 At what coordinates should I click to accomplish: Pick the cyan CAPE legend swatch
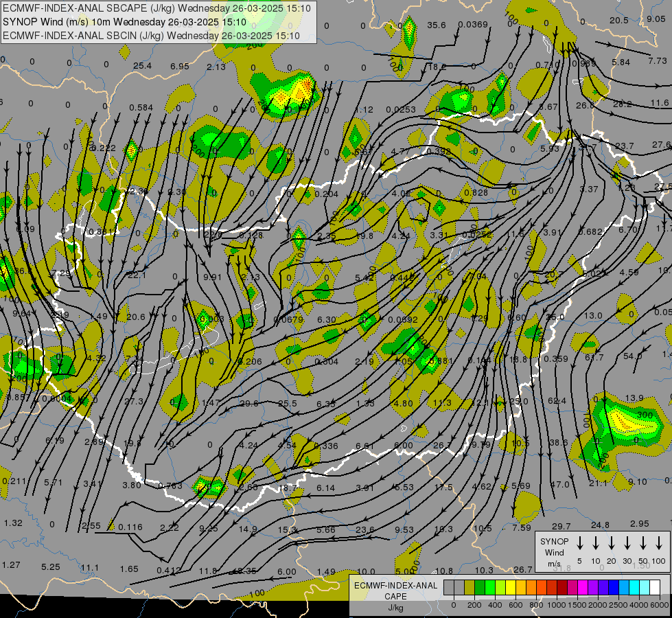click(634, 587)
